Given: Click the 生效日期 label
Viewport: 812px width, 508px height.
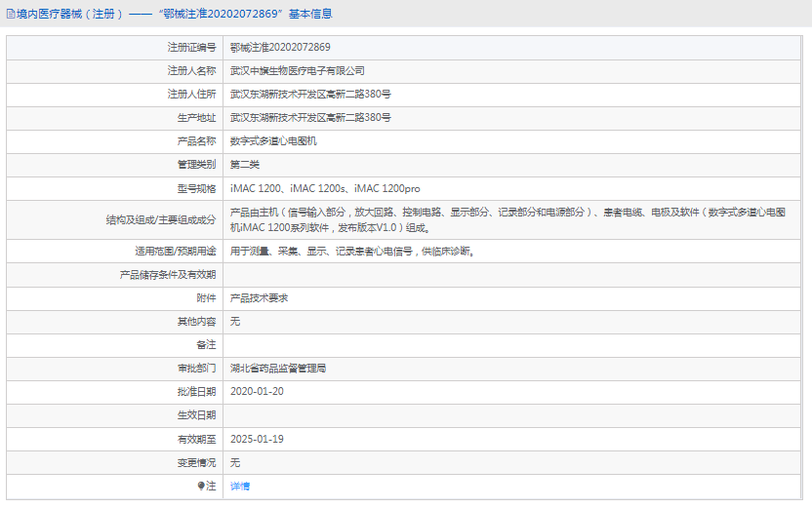Looking at the screenshot, I should 196,415.
